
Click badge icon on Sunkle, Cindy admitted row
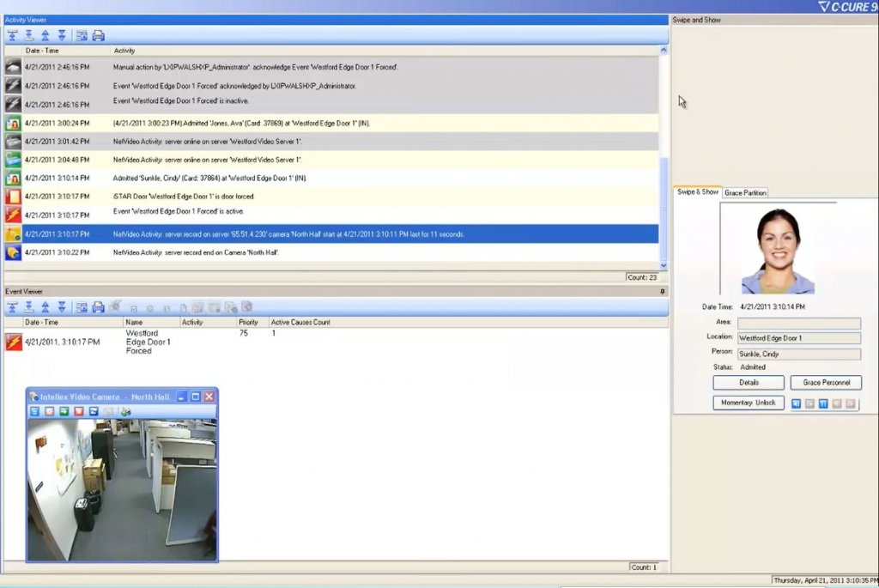tap(13, 179)
